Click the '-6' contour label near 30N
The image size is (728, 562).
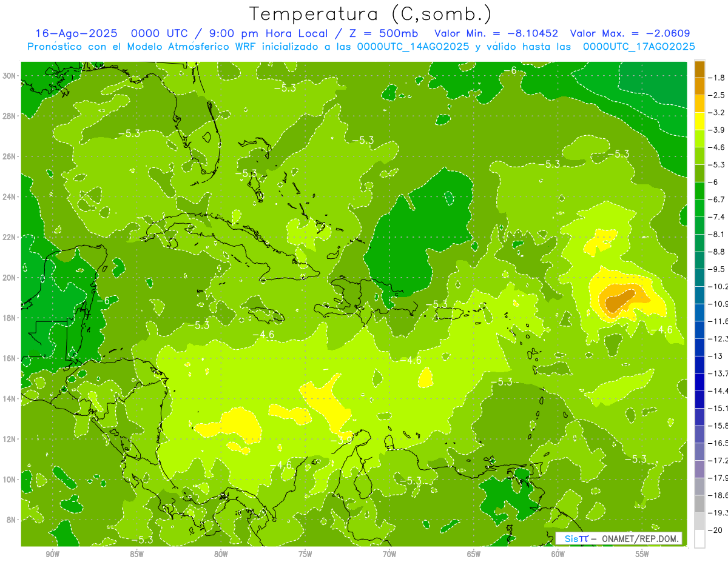[510, 71]
